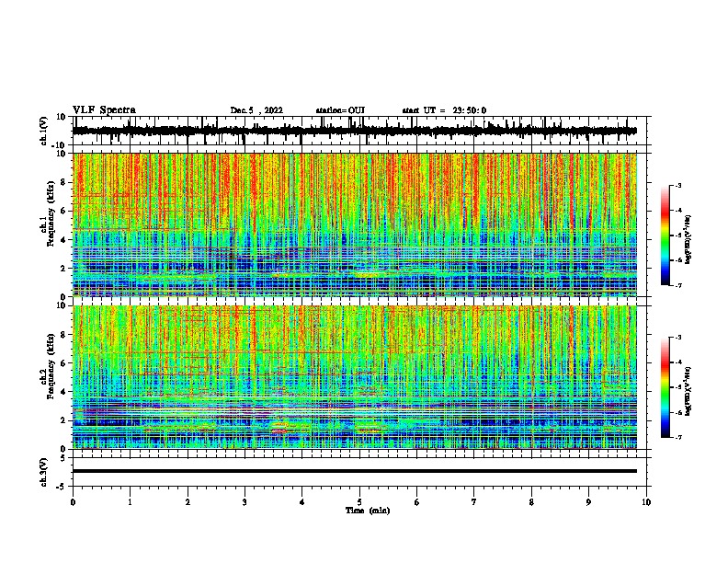Click the ch.1 colorbar "log(PSD)" label

[688, 240]
